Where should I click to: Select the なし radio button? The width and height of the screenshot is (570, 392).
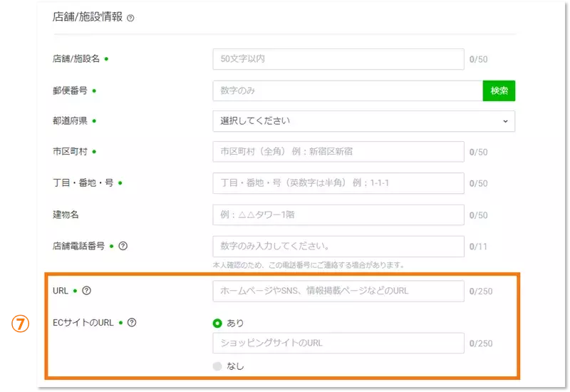(218, 366)
